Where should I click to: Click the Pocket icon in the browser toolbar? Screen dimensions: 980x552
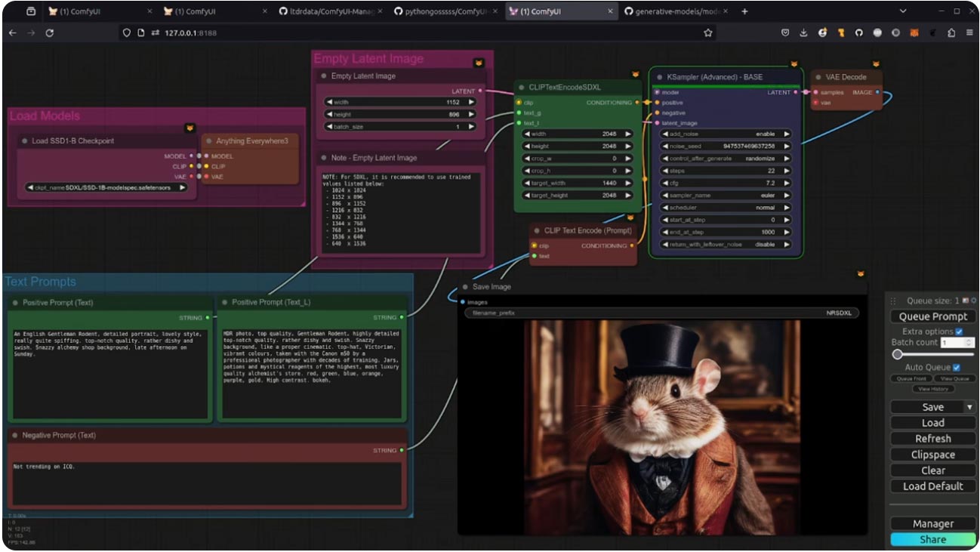[785, 33]
